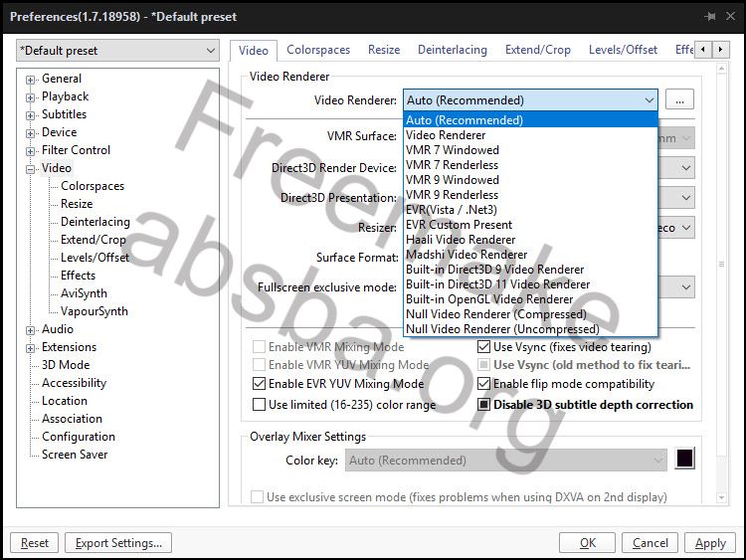Image resolution: width=746 pixels, height=560 pixels.
Task: Switch to the Levels/Offset tab
Action: [623, 50]
